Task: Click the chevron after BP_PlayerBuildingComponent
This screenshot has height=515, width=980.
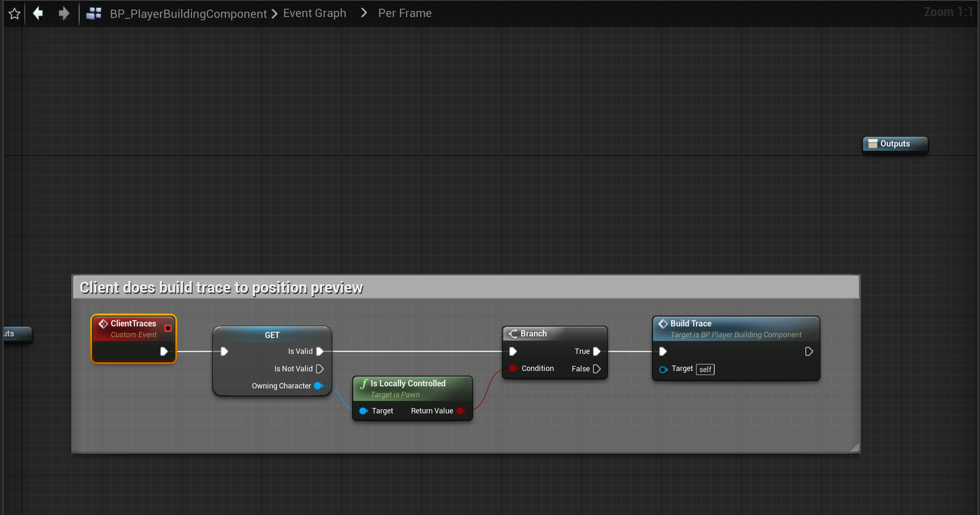Action: coord(274,14)
